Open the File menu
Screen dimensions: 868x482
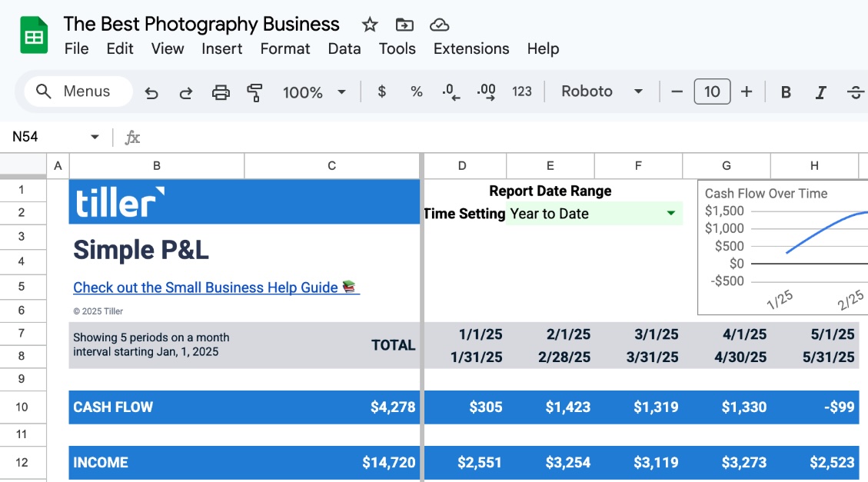(76, 48)
